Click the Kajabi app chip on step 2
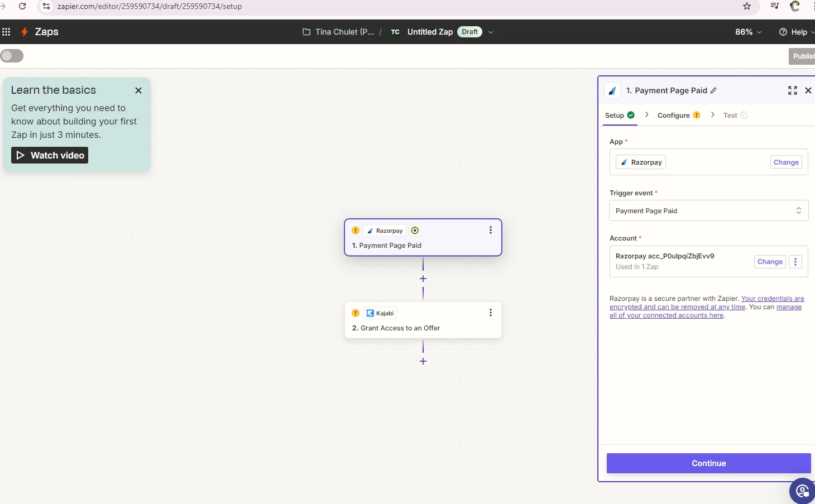The width and height of the screenshot is (815, 504). click(x=380, y=313)
